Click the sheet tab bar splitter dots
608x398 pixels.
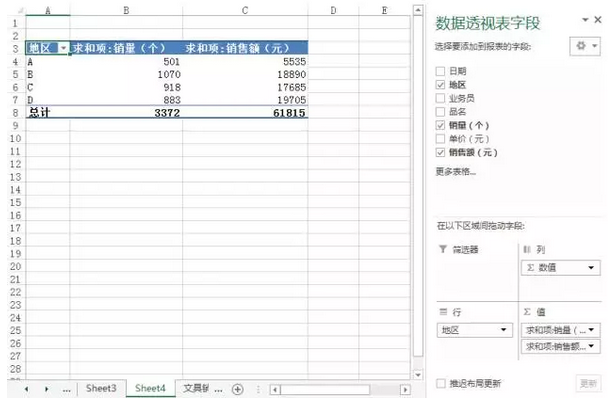pos(258,389)
